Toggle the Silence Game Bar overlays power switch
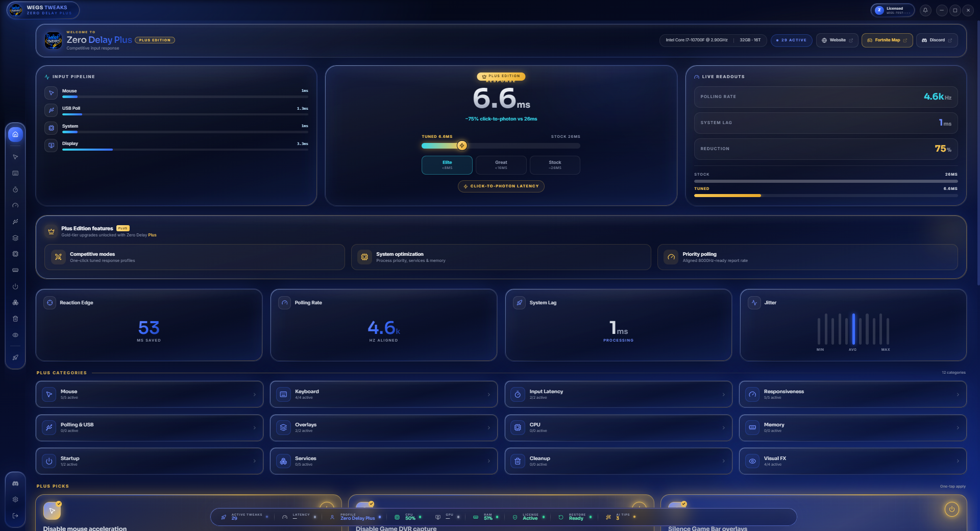The width and height of the screenshot is (980, 531). click(951, 509)
